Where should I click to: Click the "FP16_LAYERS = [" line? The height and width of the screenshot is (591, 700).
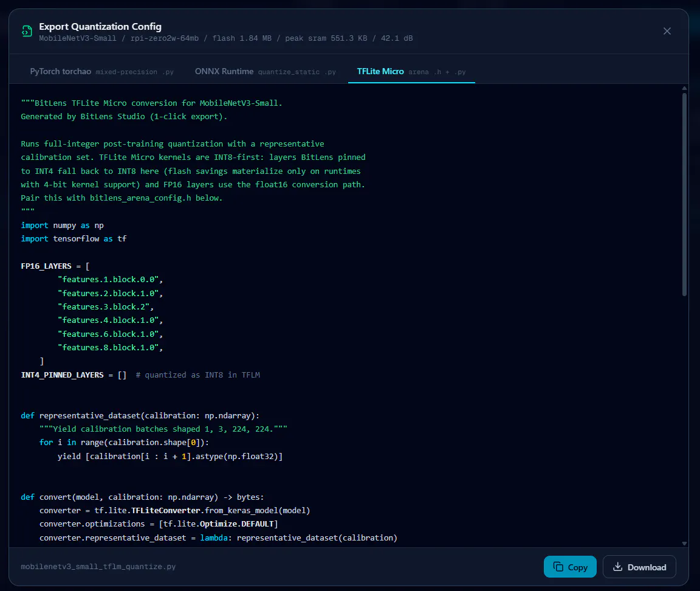coord(55,266)
